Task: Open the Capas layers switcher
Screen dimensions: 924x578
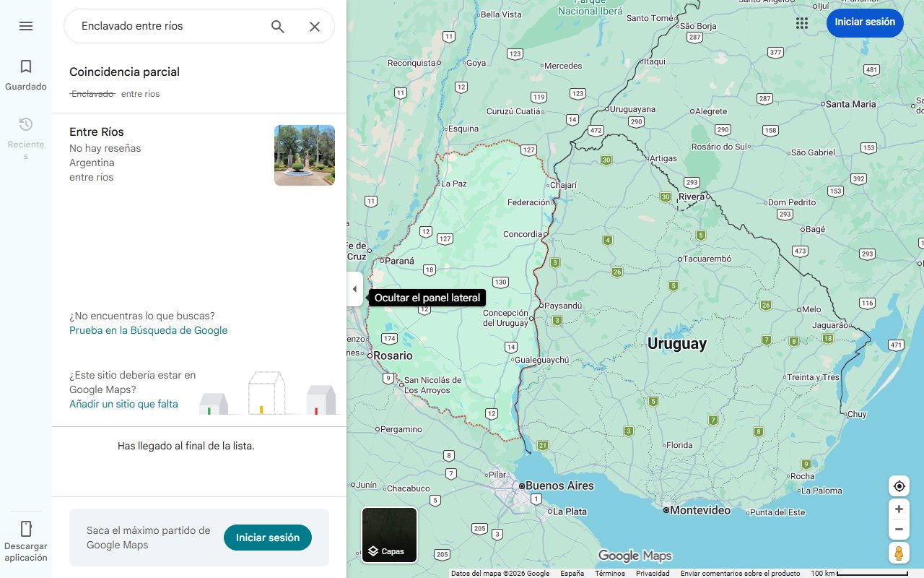Action: (x=389, y=535)
